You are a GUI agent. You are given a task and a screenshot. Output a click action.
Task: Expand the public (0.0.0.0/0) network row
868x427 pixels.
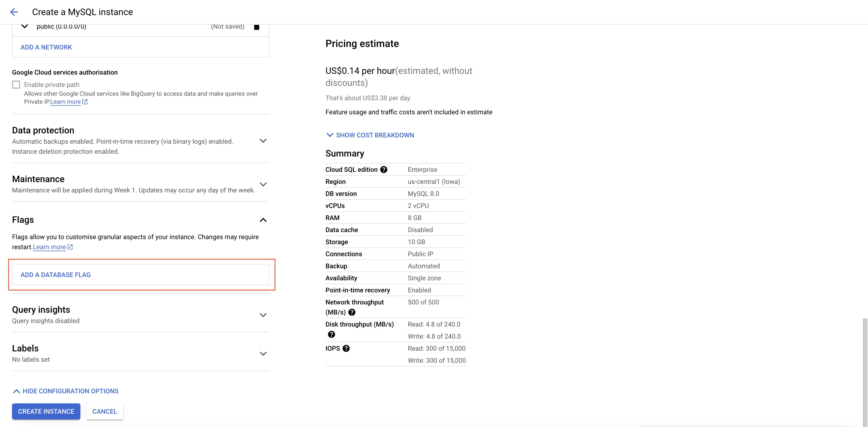pos(25,26)
